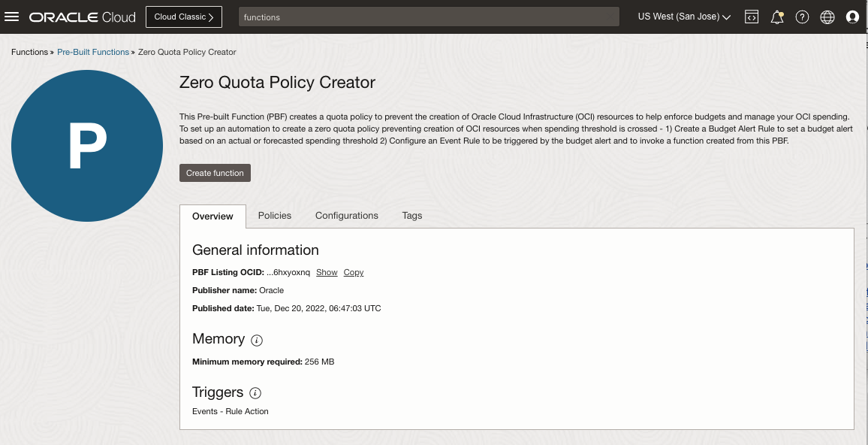Click the info icon next to Triggers
The height and width of the screenshot is (445, 868).
click(255, 393)
